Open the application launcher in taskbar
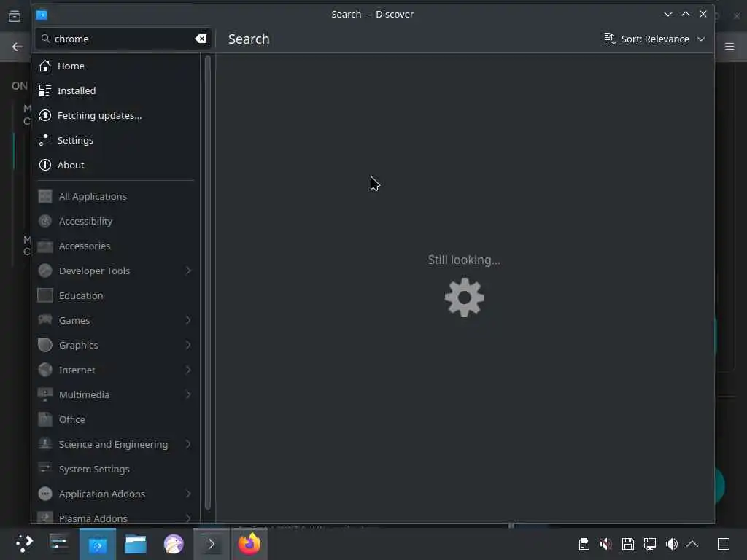The image size is (747, 560). tap(23, 543)
